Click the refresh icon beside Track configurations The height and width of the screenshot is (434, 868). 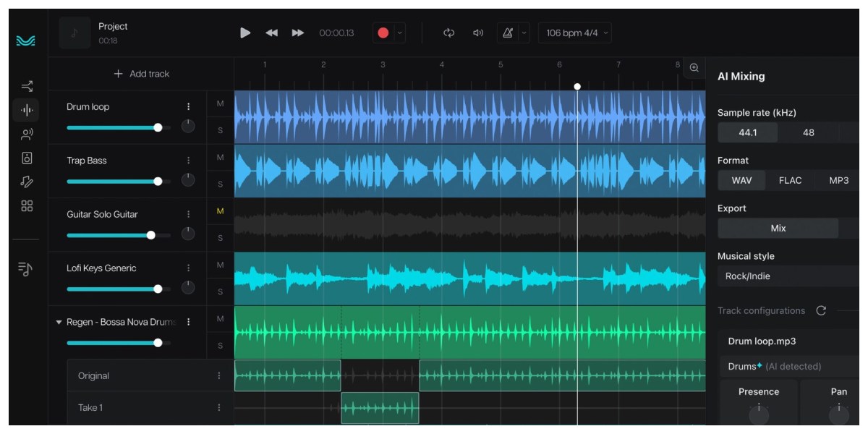(x=821, y=311)
